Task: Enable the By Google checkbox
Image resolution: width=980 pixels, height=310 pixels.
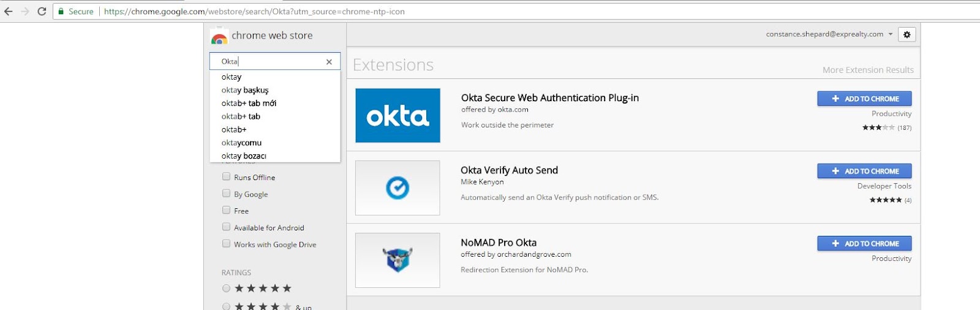Action: (x=226, y=194)
